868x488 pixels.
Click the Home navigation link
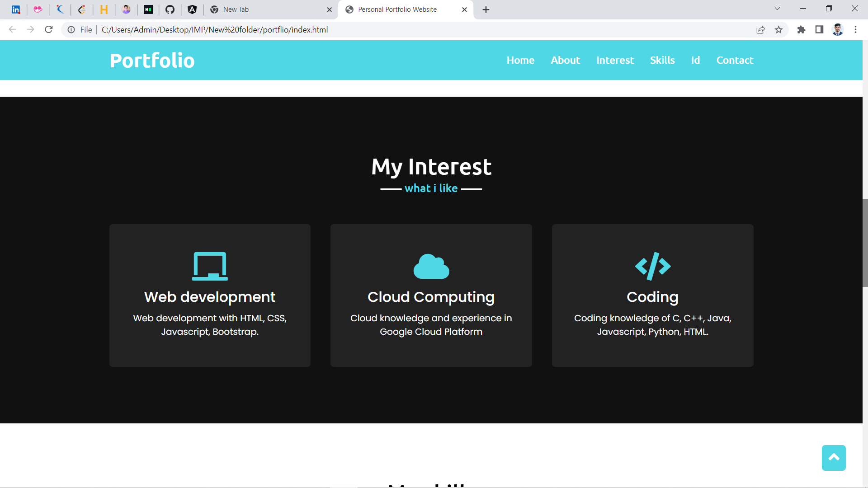tap(520, 60)
